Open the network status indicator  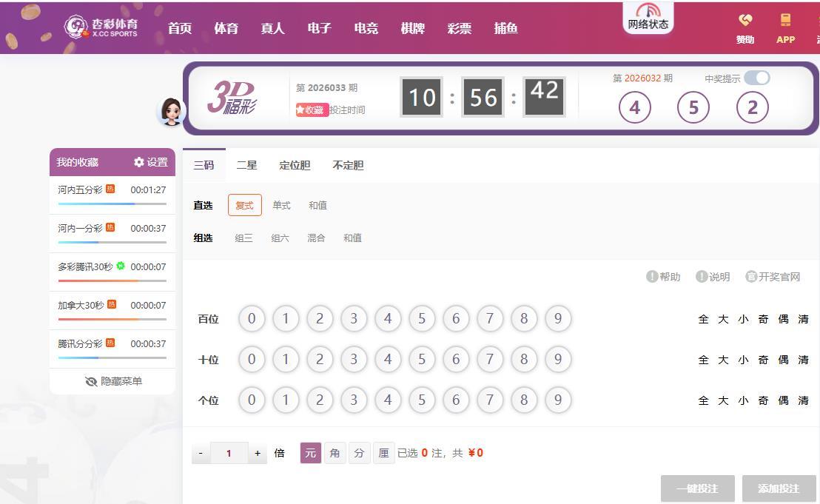pyautogui.click(x=648, y=18)
